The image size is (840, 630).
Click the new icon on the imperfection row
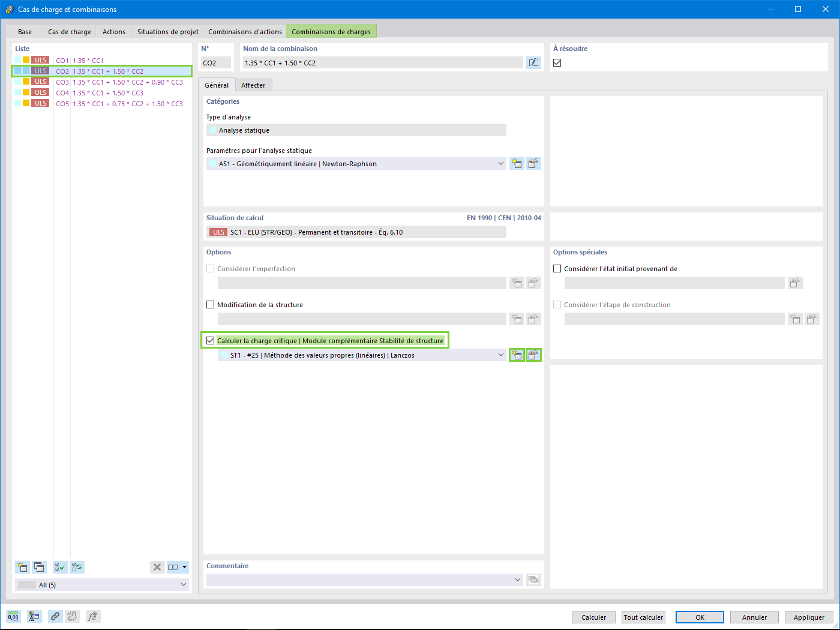pyautogui.click(x=517, y=283)
